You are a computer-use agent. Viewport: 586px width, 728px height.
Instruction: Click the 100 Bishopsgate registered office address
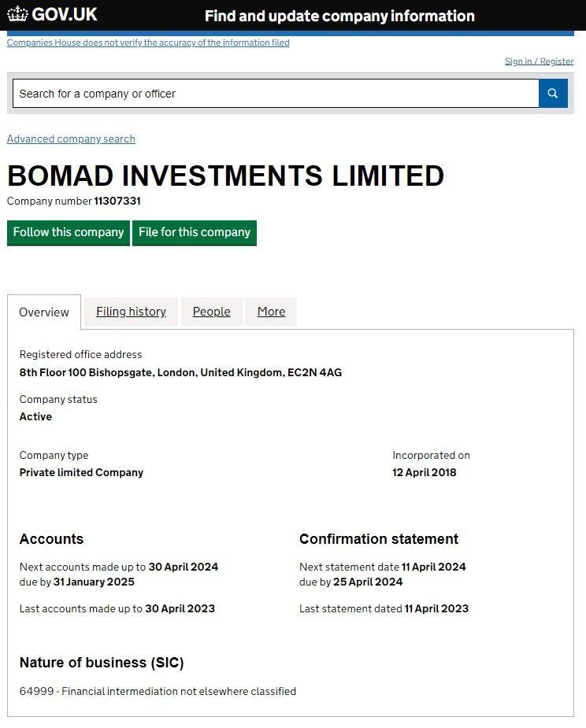point(180,372)
